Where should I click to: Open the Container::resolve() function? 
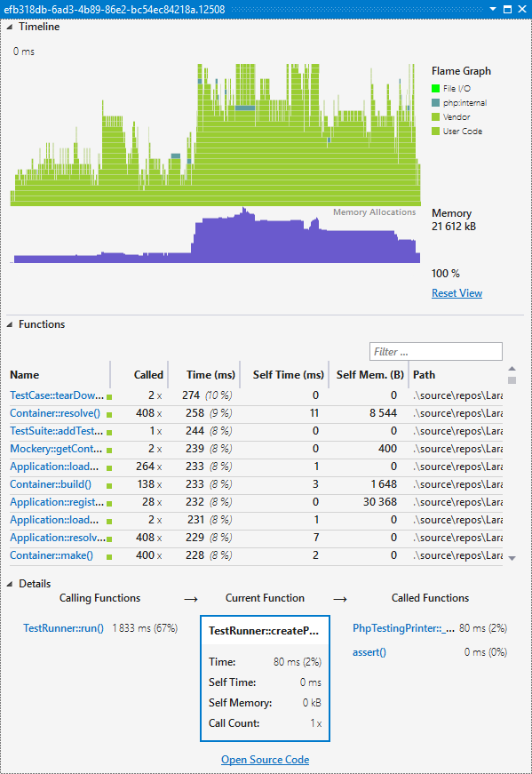point(55,413)
